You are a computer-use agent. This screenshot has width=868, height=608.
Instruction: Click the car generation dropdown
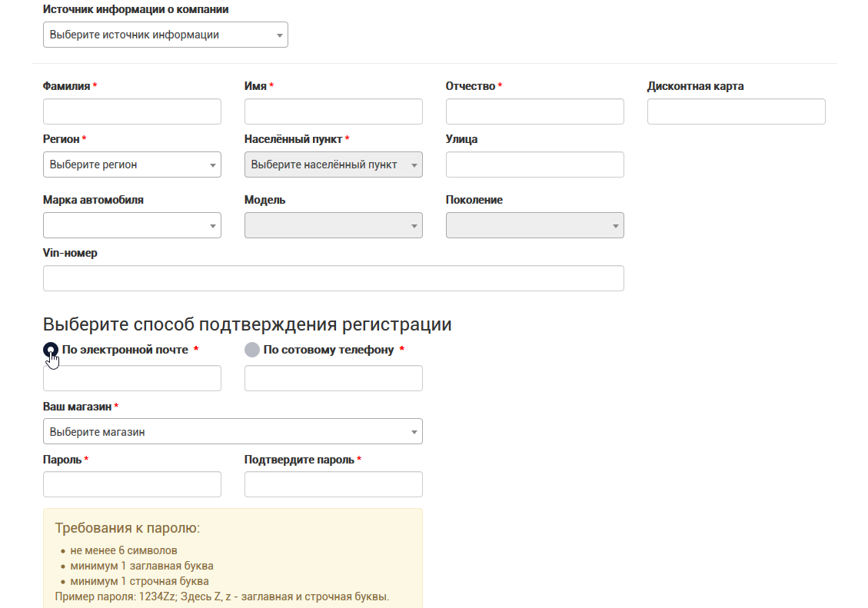point(534,225)
